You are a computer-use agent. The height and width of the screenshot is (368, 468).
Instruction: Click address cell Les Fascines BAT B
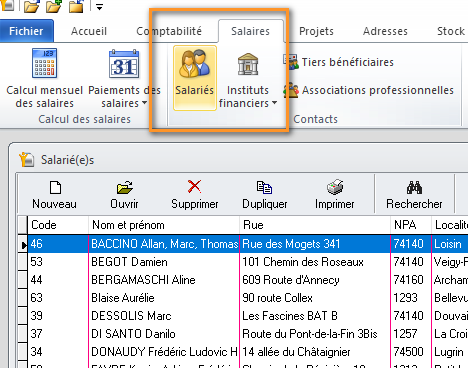[315, 316]
